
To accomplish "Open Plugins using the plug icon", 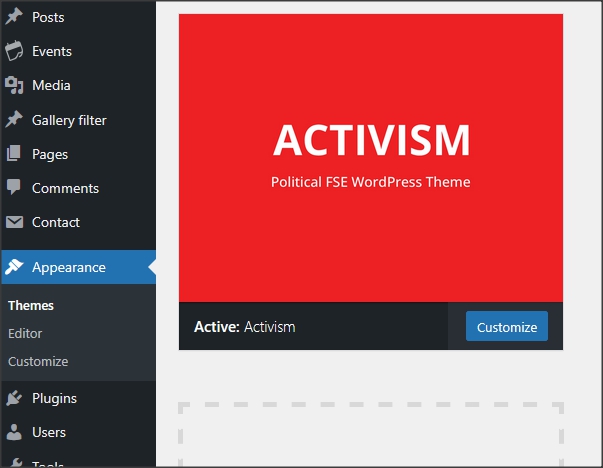I will pyautogui.click(x=14, y=398).
